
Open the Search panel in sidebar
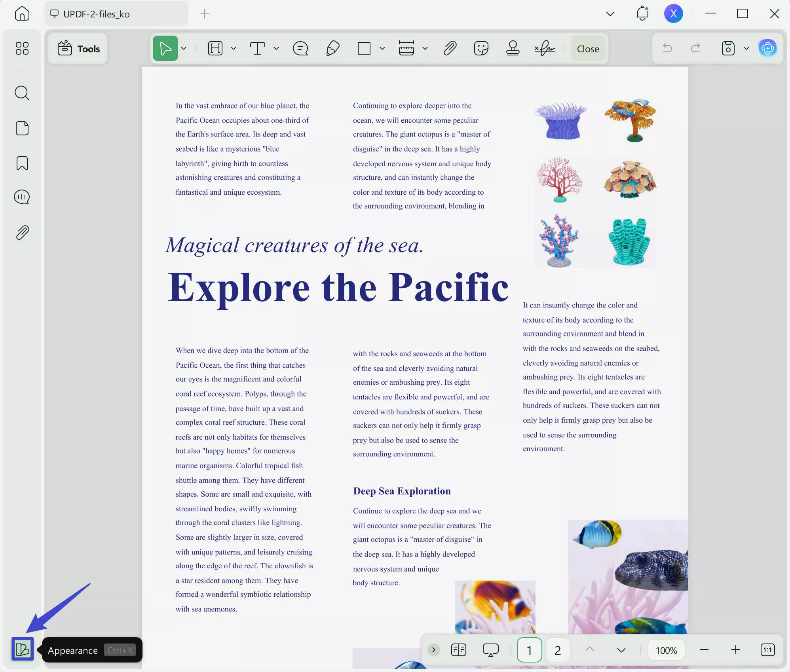click(x=22, y=93)
